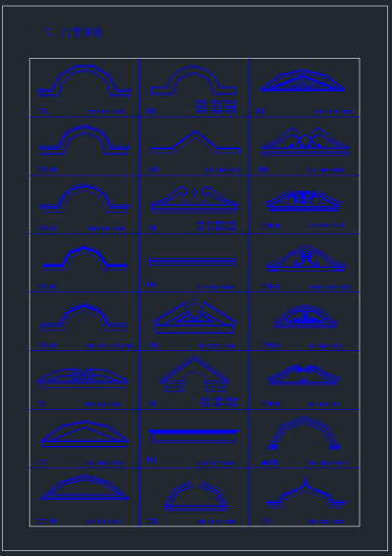Select the DTO ogee arch with finial
This screenshot has height=556, width=392.
pos(306,492)
